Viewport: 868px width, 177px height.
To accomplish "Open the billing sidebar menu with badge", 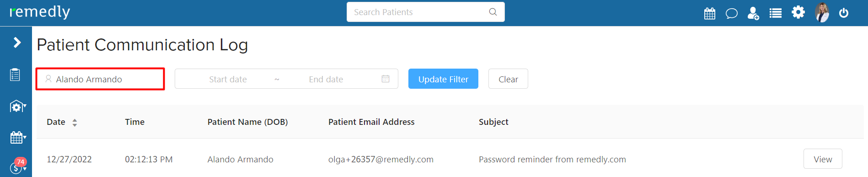I will (x=18, y=166).
